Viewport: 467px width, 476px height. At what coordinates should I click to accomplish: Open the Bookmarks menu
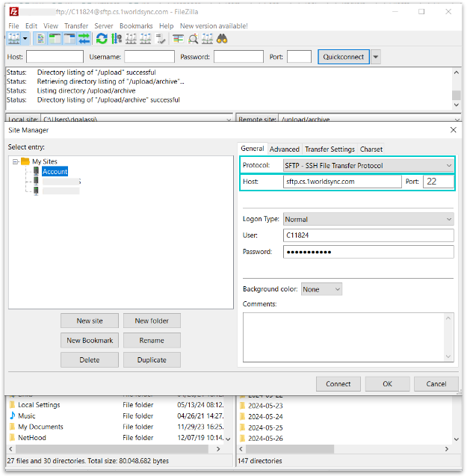[x=136, y=26]
